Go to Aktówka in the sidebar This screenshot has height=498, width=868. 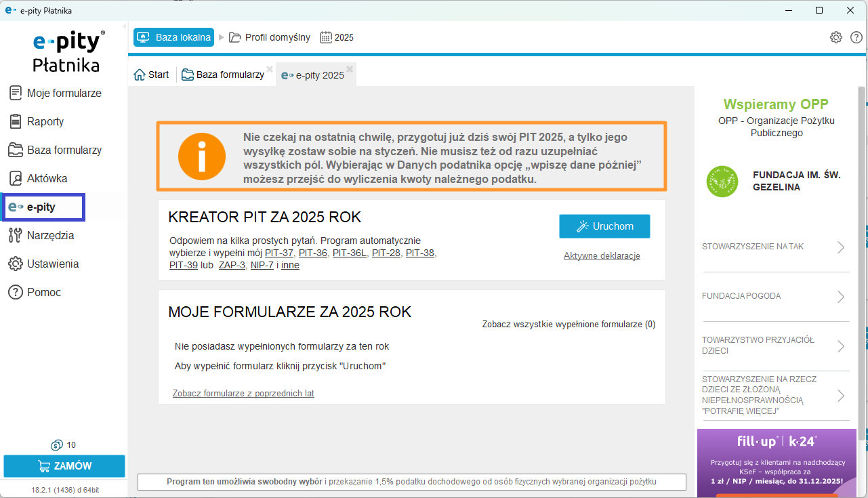(47, 178)
